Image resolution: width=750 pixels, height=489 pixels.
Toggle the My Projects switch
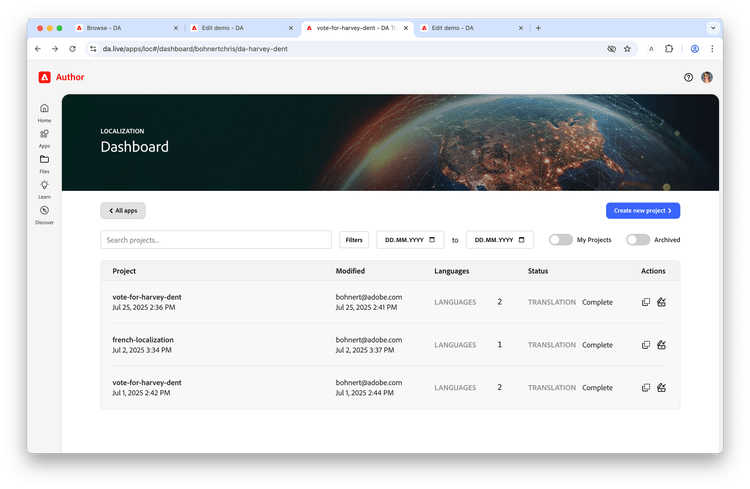(x=561, y=240)
